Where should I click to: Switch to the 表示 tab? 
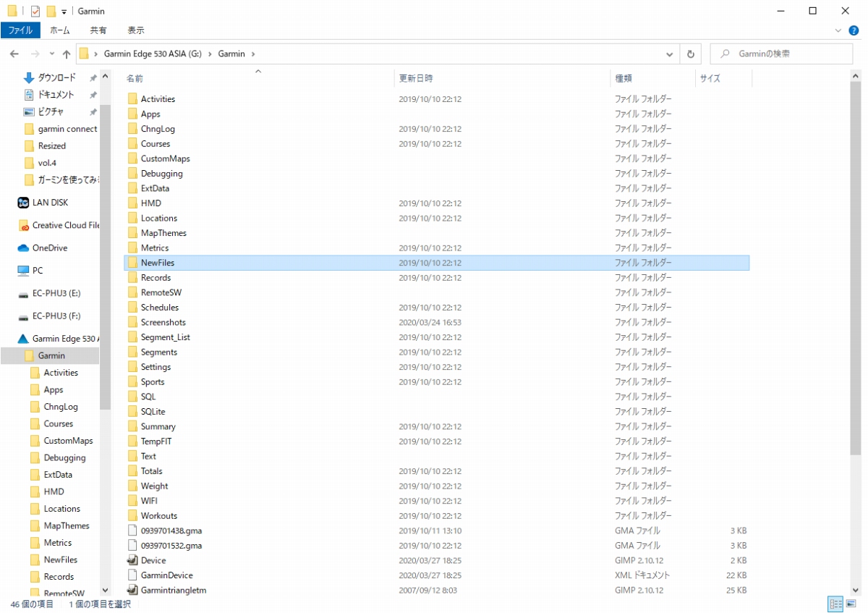click(136, 30)
